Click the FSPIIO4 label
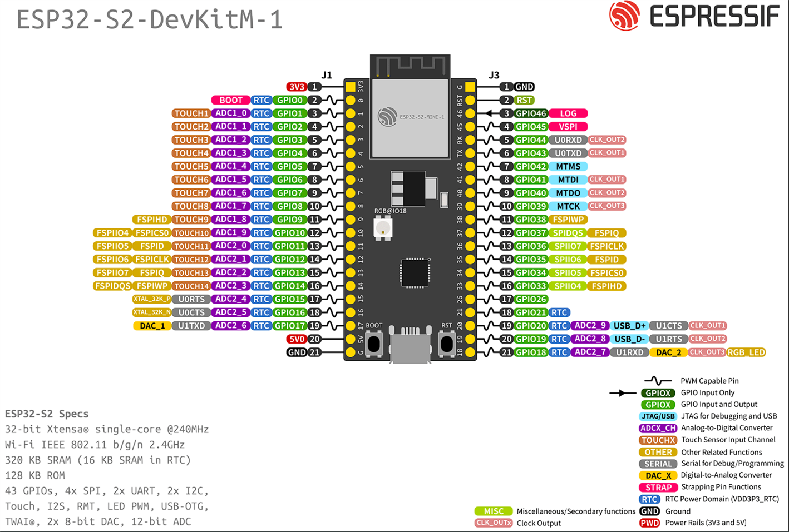The width and height of the screenshot is (789, 532). pyautogui.click(x=112, y=233)
